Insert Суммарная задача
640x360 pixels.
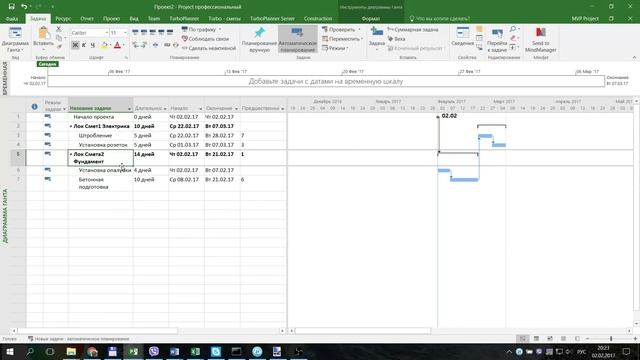[x=413, y=29]
